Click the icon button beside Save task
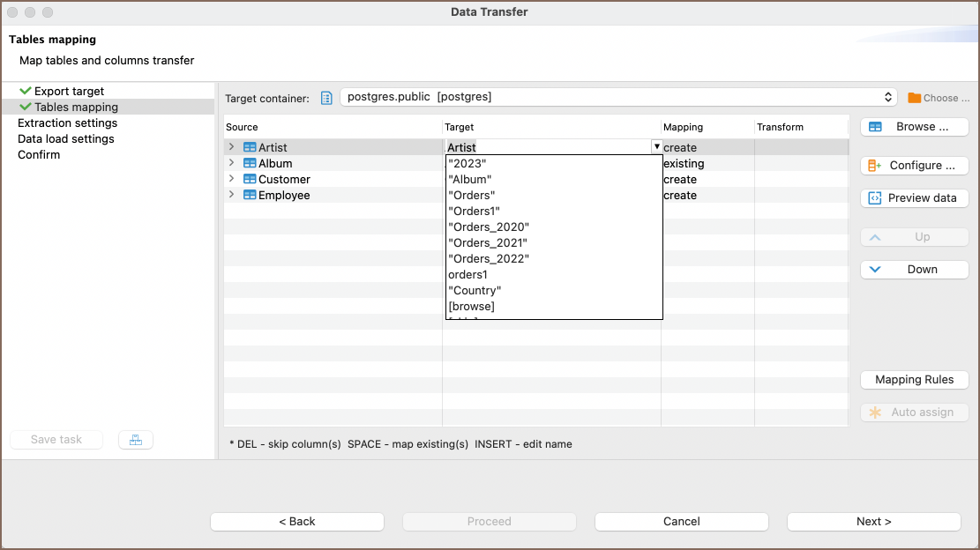980x550 pixels. 135,440
